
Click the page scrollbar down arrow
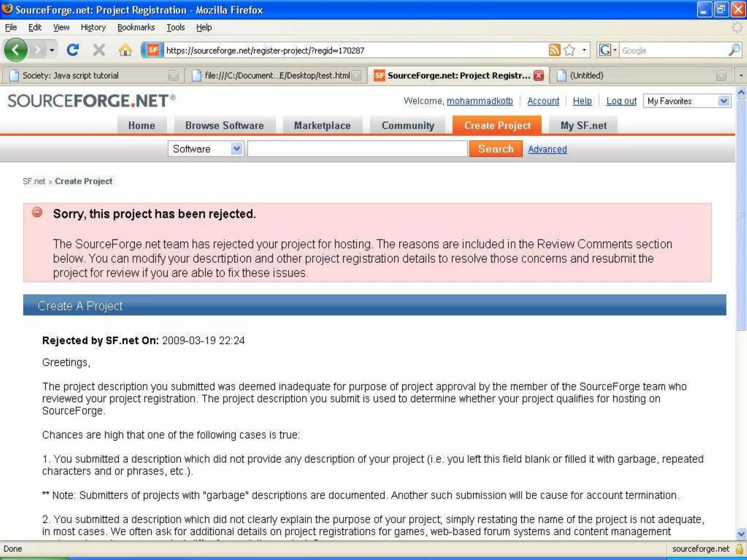tap(741, 534)
